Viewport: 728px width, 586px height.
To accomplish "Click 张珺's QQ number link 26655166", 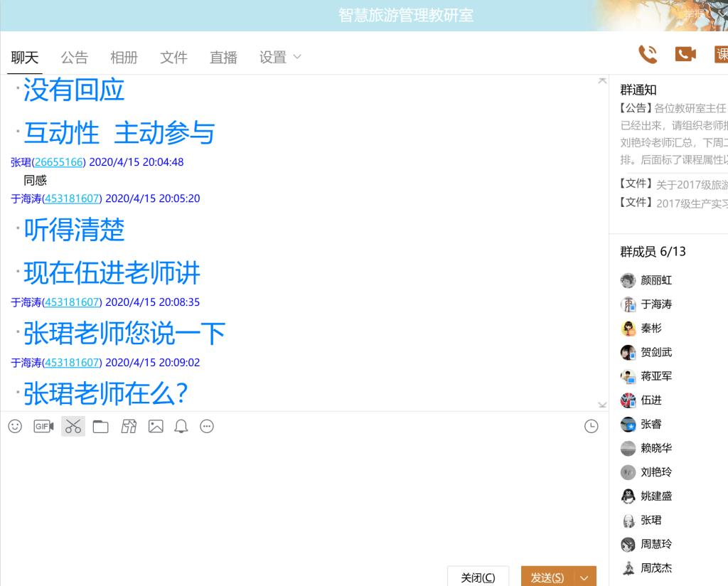I will [58, 162].
